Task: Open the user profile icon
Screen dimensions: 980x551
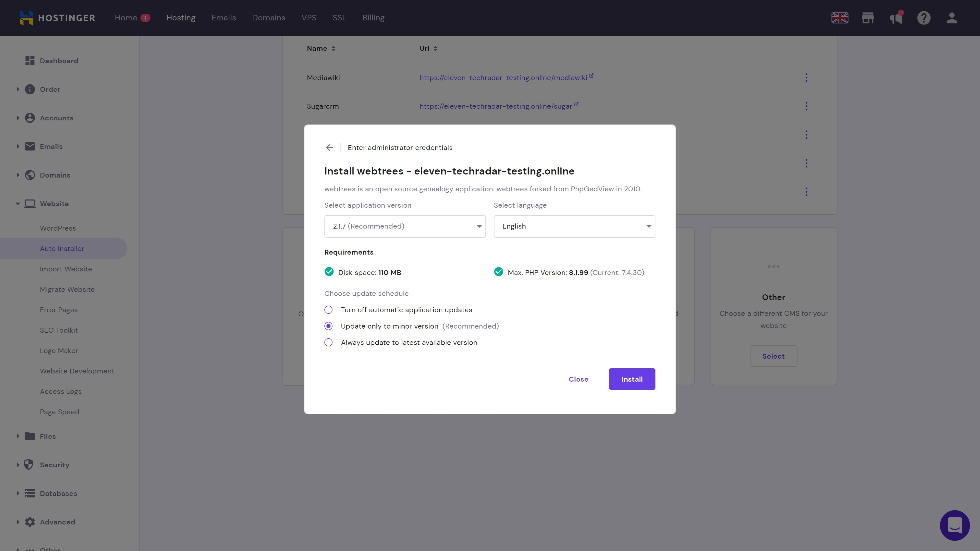Action: pyautogui.click(x=952, y=18)
